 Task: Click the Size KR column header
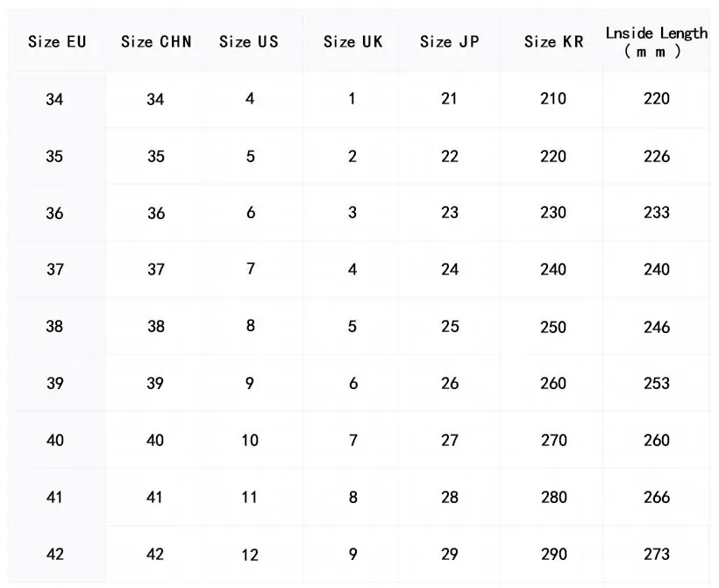pos(553,42)
